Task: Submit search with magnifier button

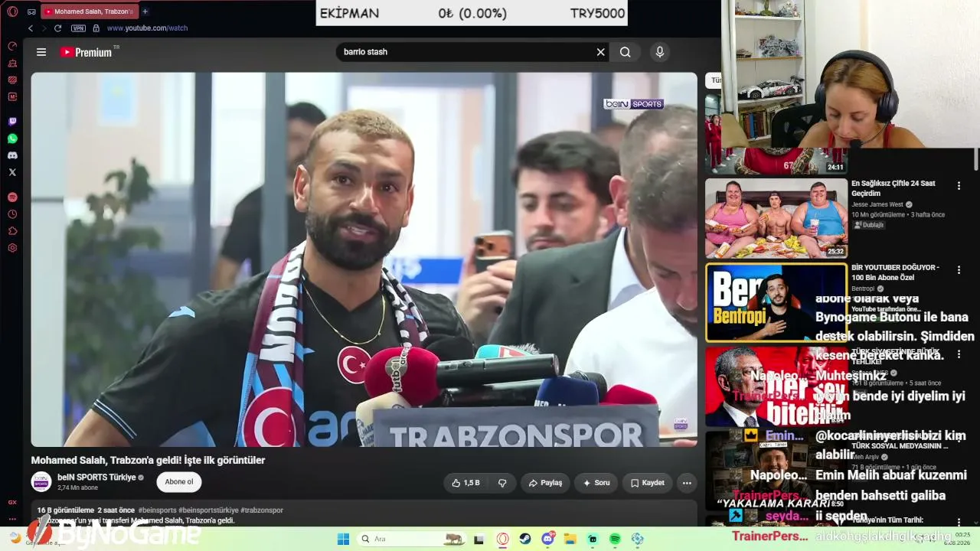Action: pos(626,52)
